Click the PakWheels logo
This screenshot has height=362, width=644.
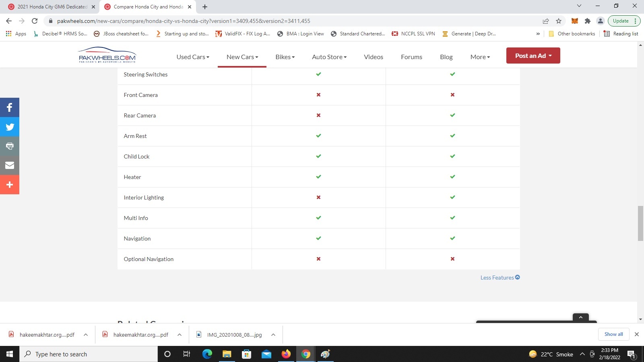pos(107,55)
